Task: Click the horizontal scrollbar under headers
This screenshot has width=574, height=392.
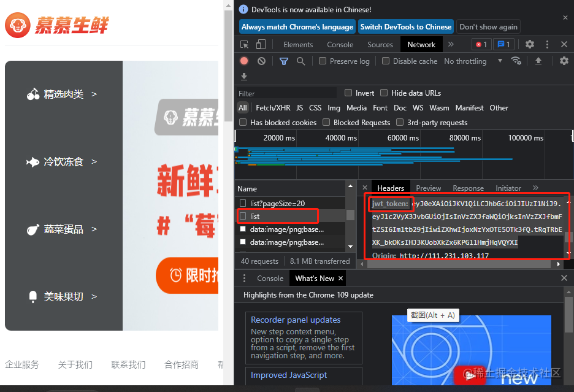Action: (x=459, y=264)
